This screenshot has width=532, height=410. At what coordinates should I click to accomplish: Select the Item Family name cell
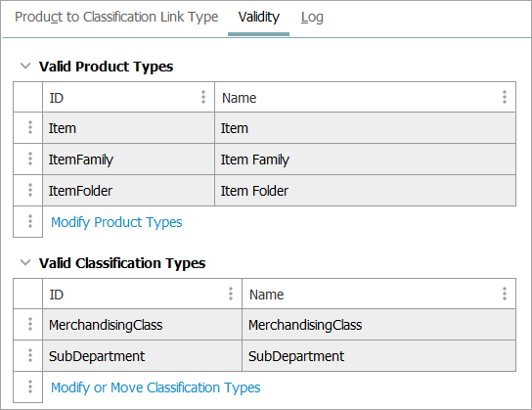pyautogui.click(x=365, y=159)
